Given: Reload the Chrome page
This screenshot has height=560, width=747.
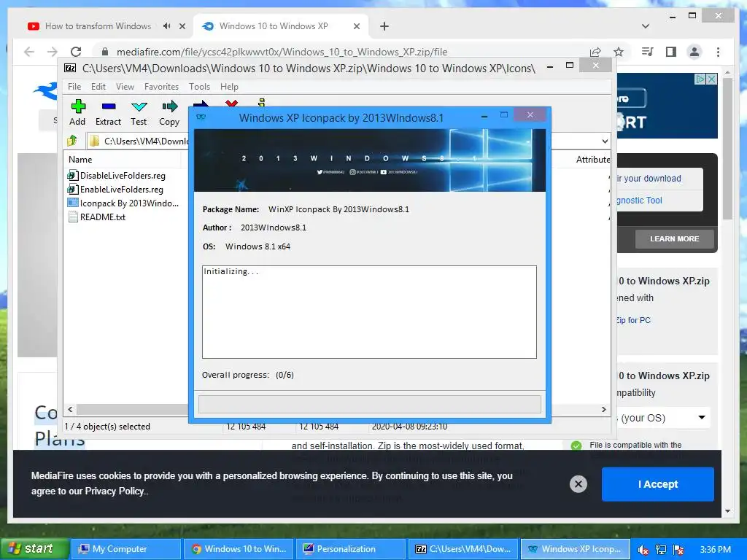Looking at the screenshot, I should [76, 52].
